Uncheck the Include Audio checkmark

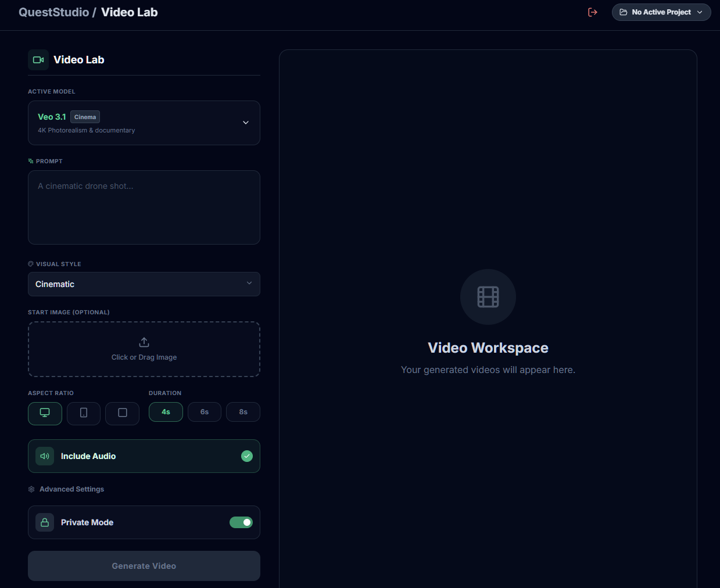pyautogui.click(x=247, y=456)
